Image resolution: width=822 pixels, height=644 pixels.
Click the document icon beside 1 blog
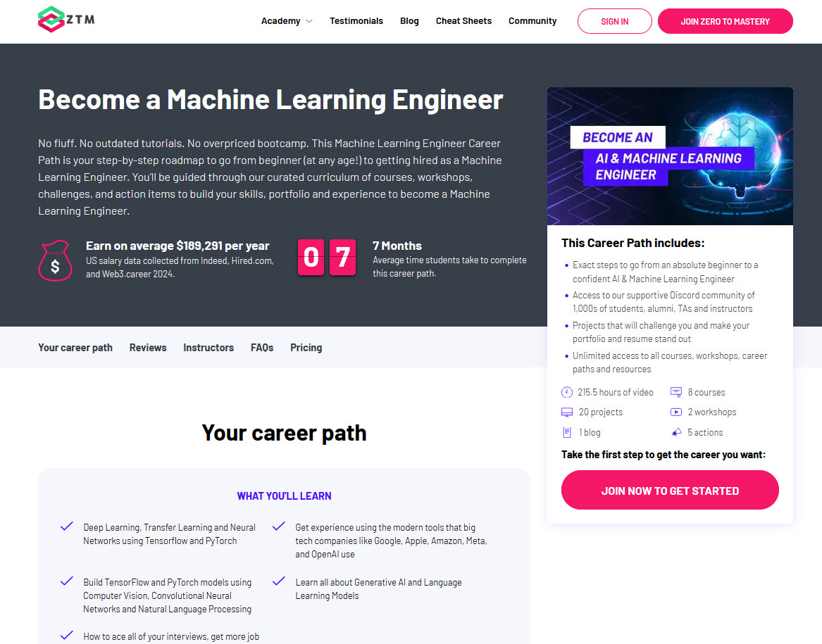[567, 432]
